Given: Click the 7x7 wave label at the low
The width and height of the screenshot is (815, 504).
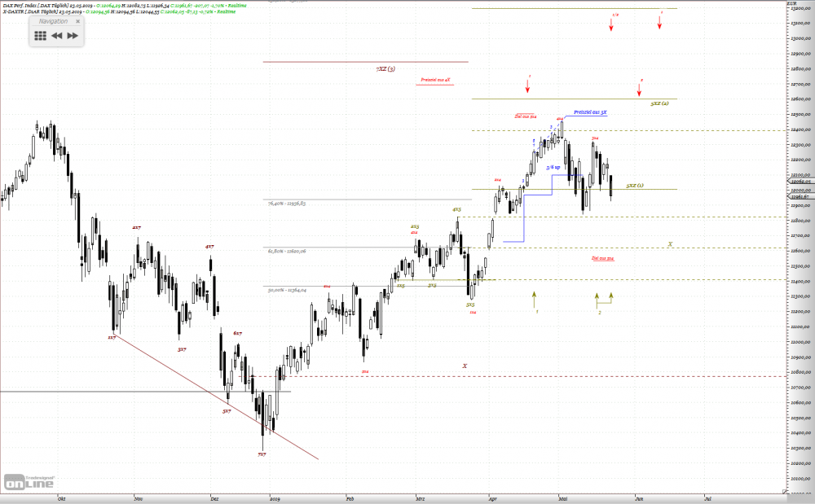Looking at the screenshot, I should [262, 454].
